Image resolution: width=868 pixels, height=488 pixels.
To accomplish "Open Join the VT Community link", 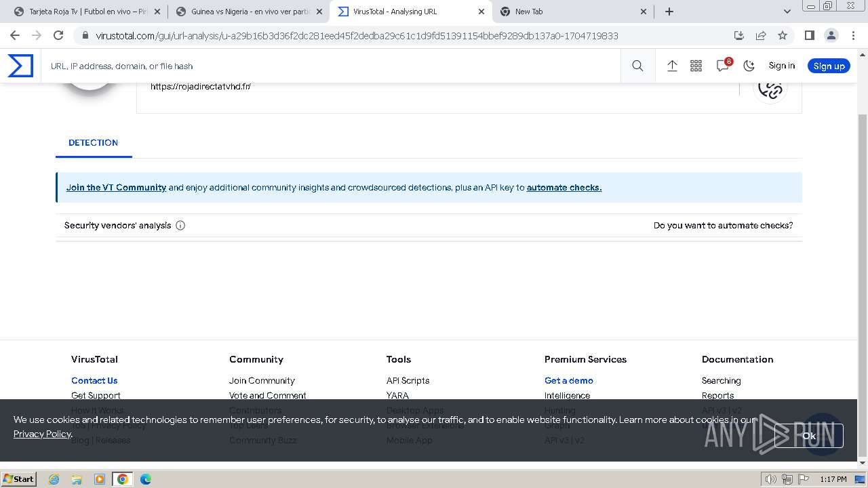I will coord(116,188).
